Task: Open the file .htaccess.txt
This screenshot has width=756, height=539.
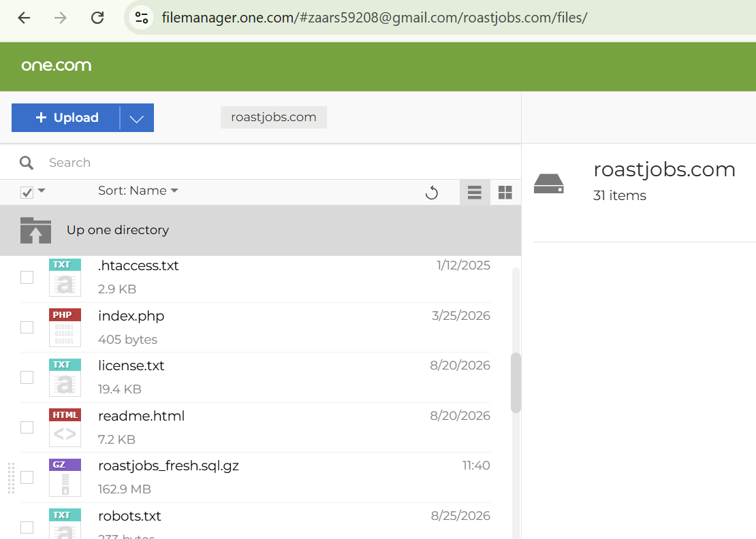Action: [x=138, y=265]
